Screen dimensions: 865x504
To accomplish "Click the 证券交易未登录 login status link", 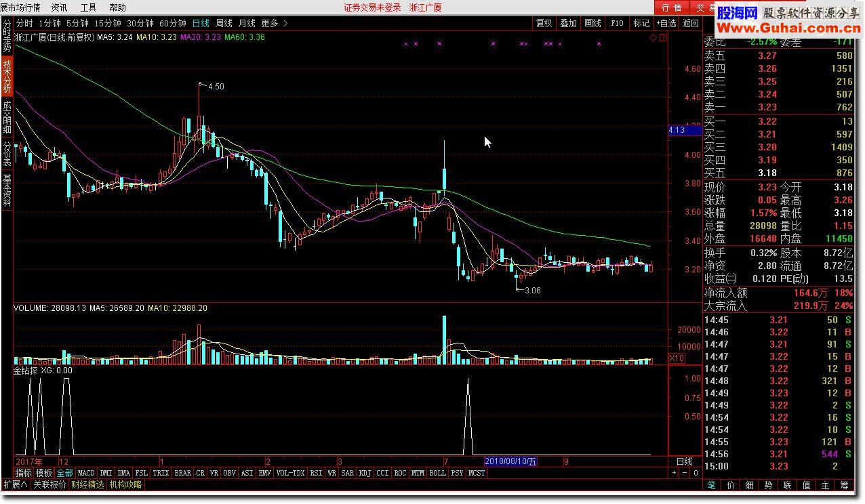I will (x=372, y=7).
